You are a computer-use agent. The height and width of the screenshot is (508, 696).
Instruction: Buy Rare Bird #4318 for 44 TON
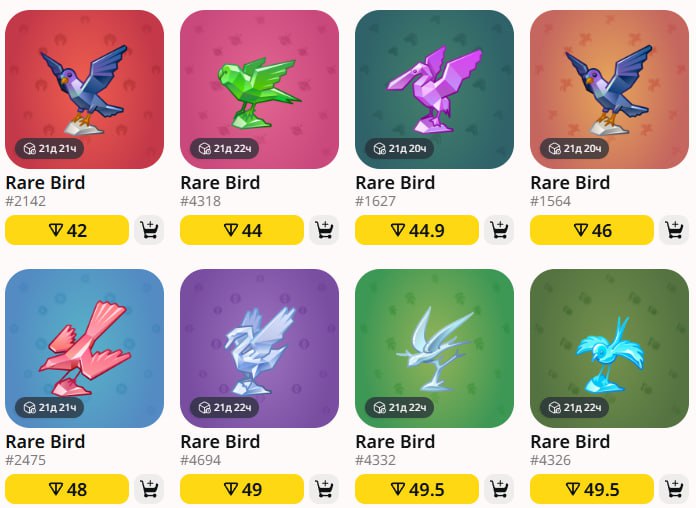pos(242,230)
